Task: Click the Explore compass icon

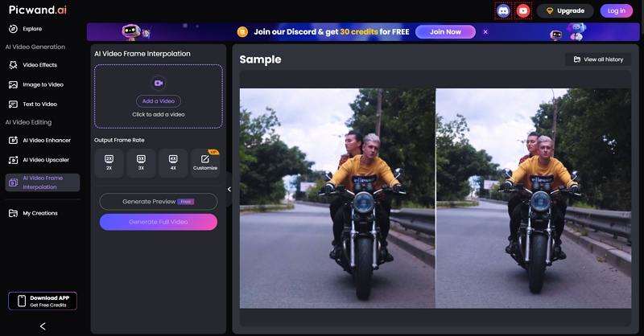Action: pos(13,29)
